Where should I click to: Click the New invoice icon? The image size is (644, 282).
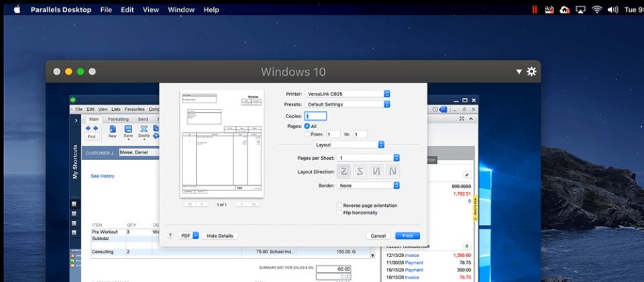click(x=113, y=129)
